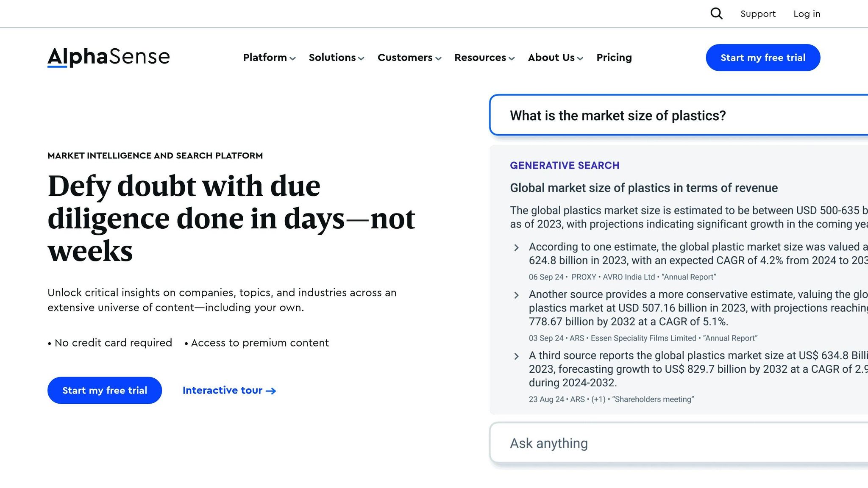Open the Support link

click(758, 14)
